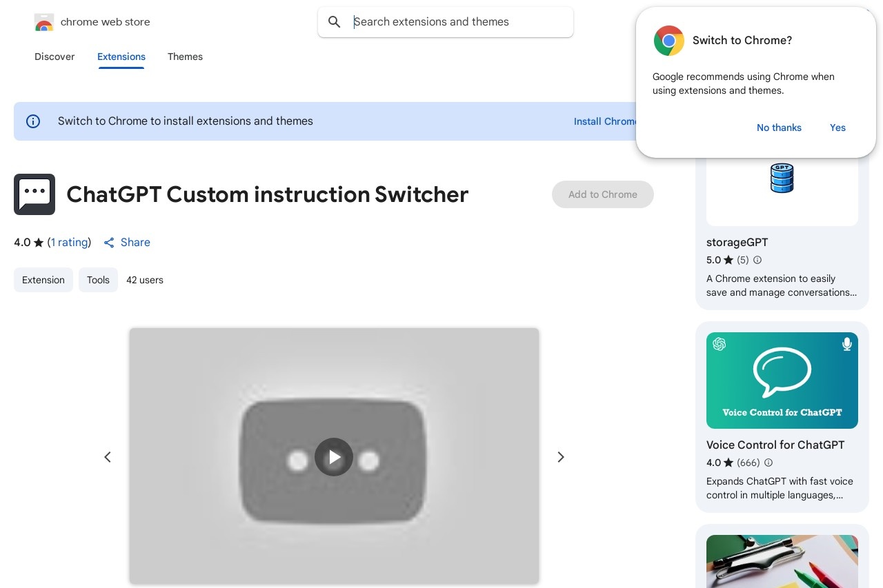The height and width of the screenshot is (588, 883).
Task: Confirm Switch to Chrome with Yes
Action: (x=837, y=128)
